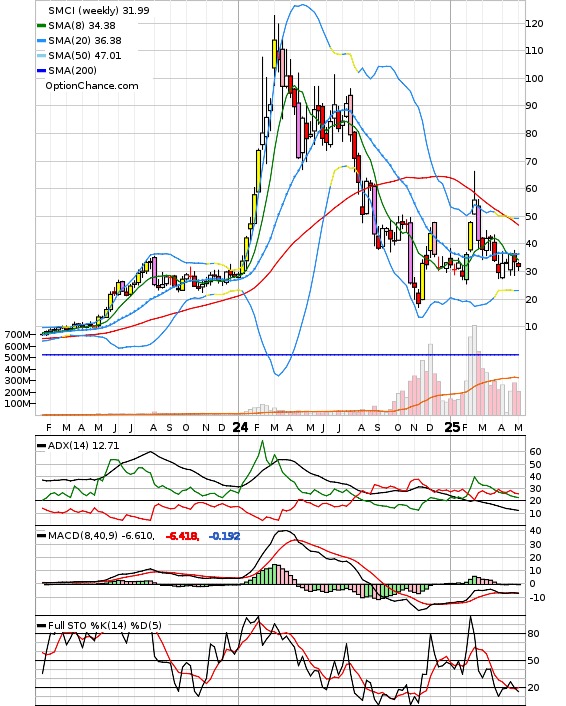The height and width of the screenshot is (706, 566).
Task: Click the OptionChance.com watermark text
Action: (92, 86)
